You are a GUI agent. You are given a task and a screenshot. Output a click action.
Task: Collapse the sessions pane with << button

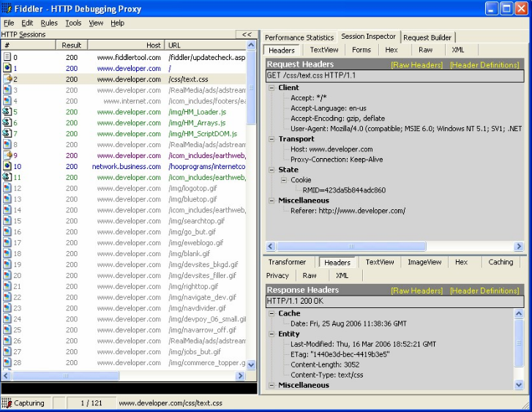pyautogui.click(x=247, y=34)
